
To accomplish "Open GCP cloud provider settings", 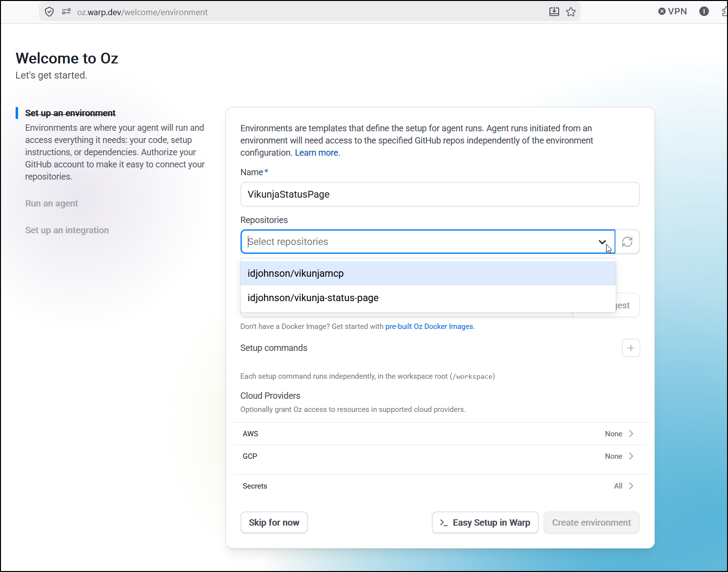I will (440, 456).
